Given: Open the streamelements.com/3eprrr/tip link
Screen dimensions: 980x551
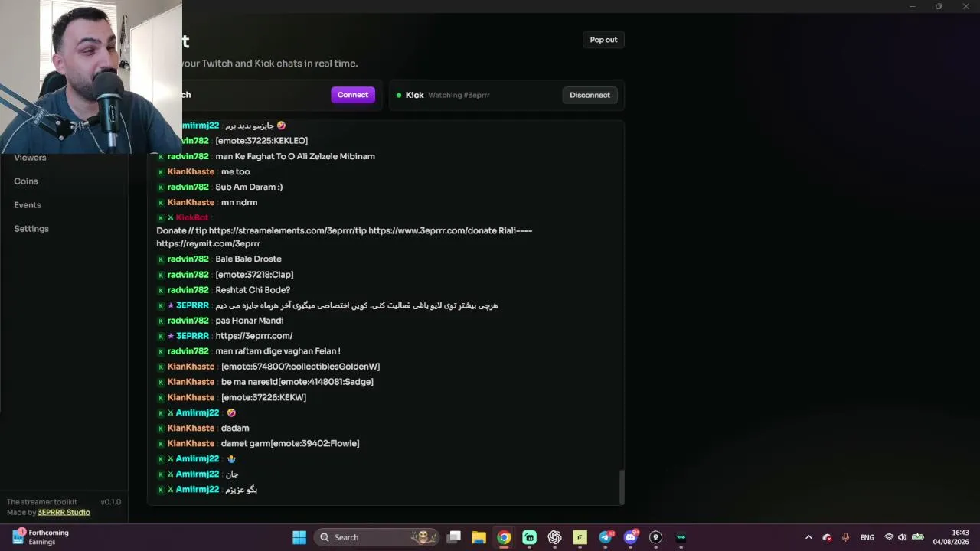Looking at the screenshot, I should click(x=287, y=230).
